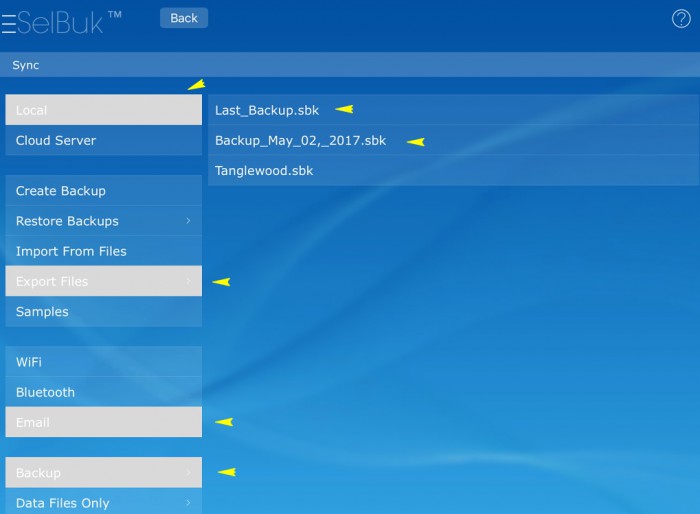Expand the Backup option chevron

[x=188, y=473]
